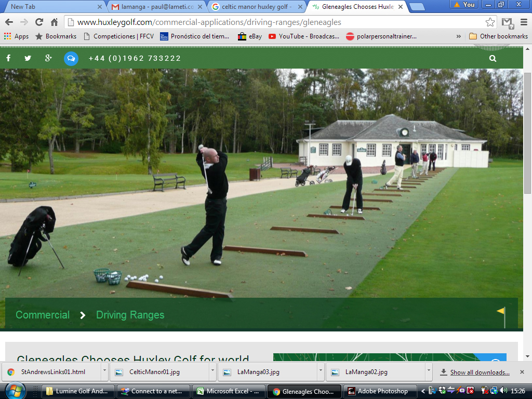Screen dimensions: 532x399
Task: Open dropdown arrow for CelticManor01.jpg download
Action: [212, 372]
